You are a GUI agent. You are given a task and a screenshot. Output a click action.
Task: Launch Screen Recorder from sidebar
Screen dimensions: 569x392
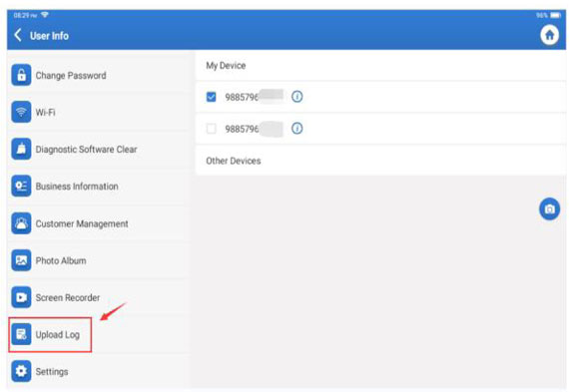pos(98,297)
